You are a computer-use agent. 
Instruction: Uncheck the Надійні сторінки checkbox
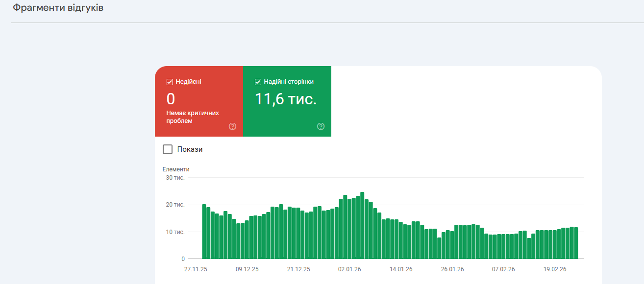coord(258,82)
